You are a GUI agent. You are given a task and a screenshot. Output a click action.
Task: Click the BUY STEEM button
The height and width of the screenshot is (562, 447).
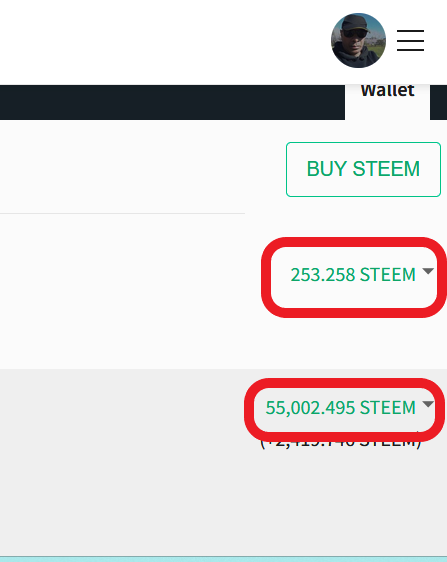pyautogui.click(x=363, y=169)
